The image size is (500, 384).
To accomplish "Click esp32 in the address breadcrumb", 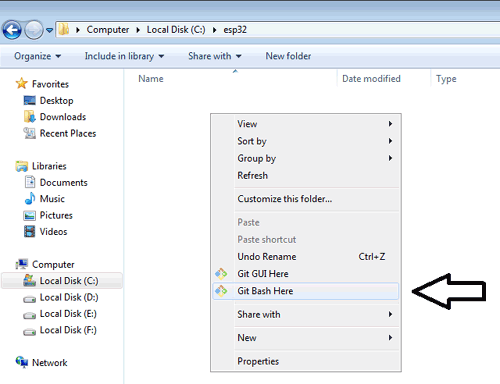I will 235,30.
